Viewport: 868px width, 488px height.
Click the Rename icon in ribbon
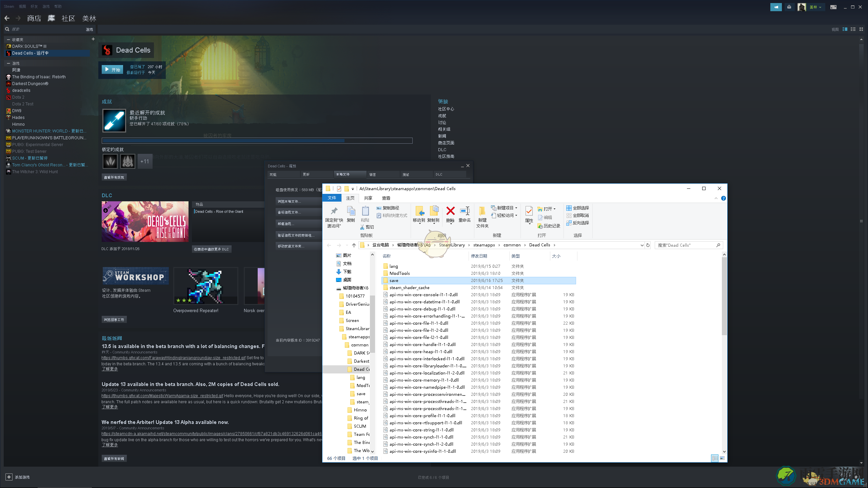(x=465, y=211)
